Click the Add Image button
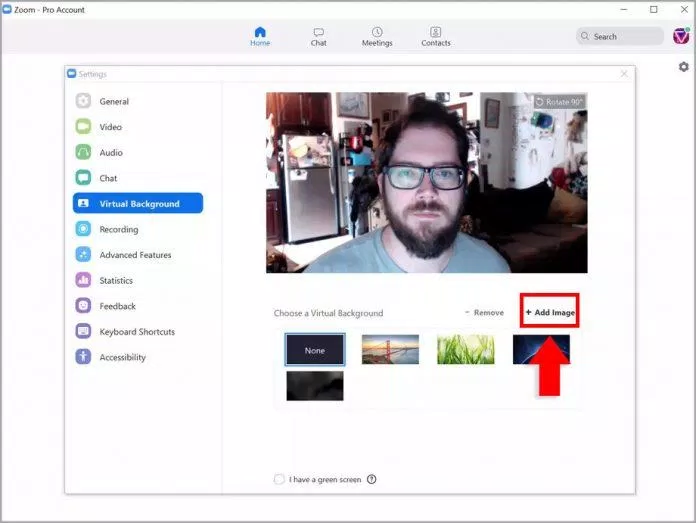 550,313
